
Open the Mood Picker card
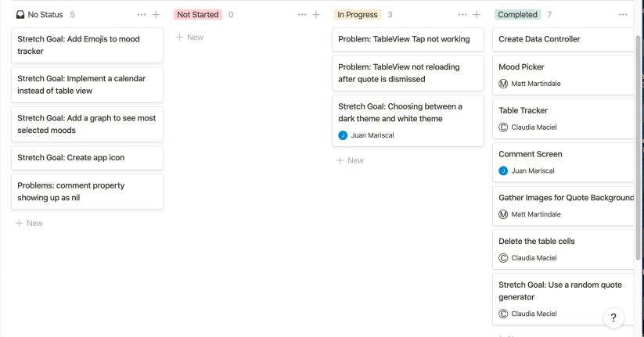click(563, 75)
